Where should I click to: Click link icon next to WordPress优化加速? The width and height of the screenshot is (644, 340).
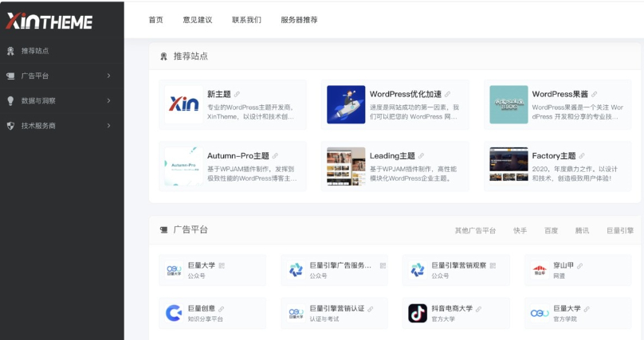click(447, 94)
